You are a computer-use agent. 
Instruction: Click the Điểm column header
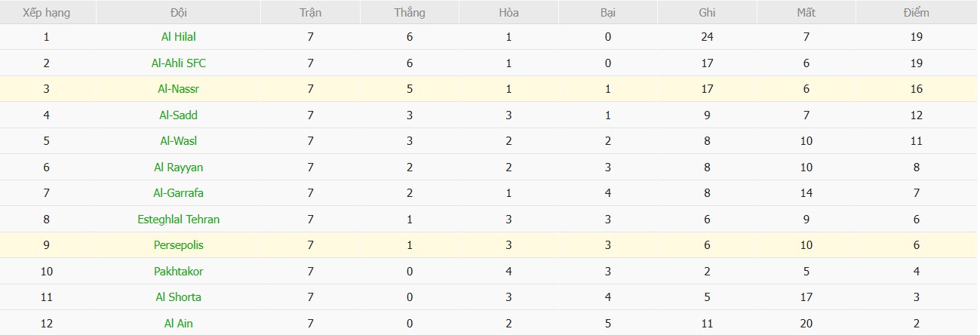pyautogui.click(x=917, y=13)
